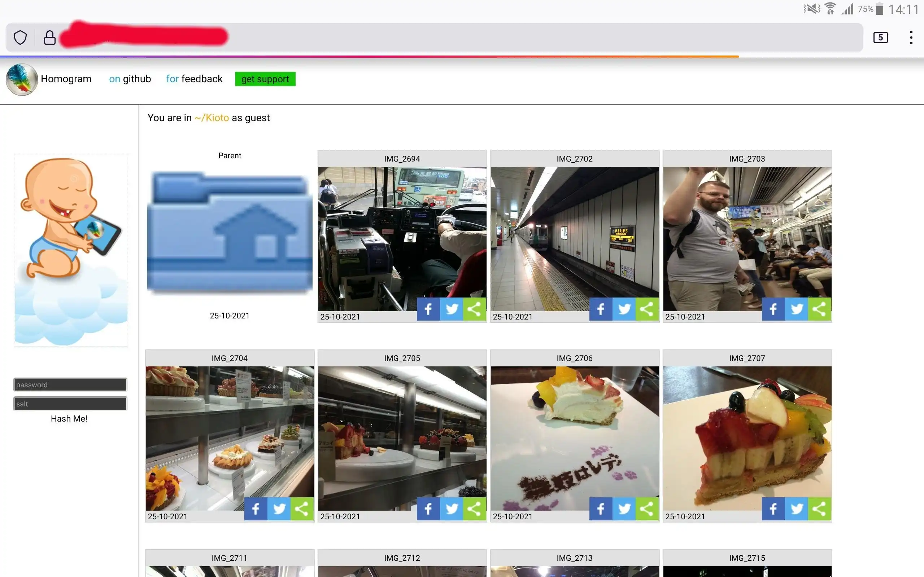Click the share icon on IMG_2705
Viewport: 924px width, 577px height.
tap(474, 508)
